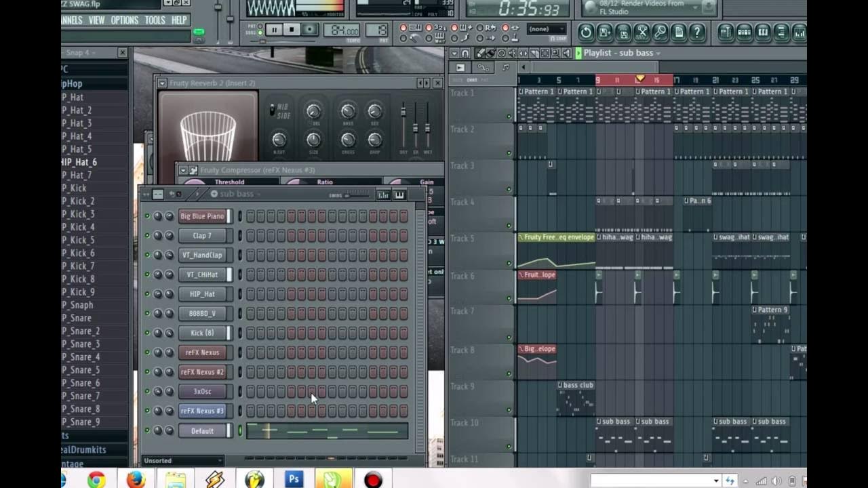Open the TOOLS menu
Viewport: 868px width, 488px height.
pos(155,20)
